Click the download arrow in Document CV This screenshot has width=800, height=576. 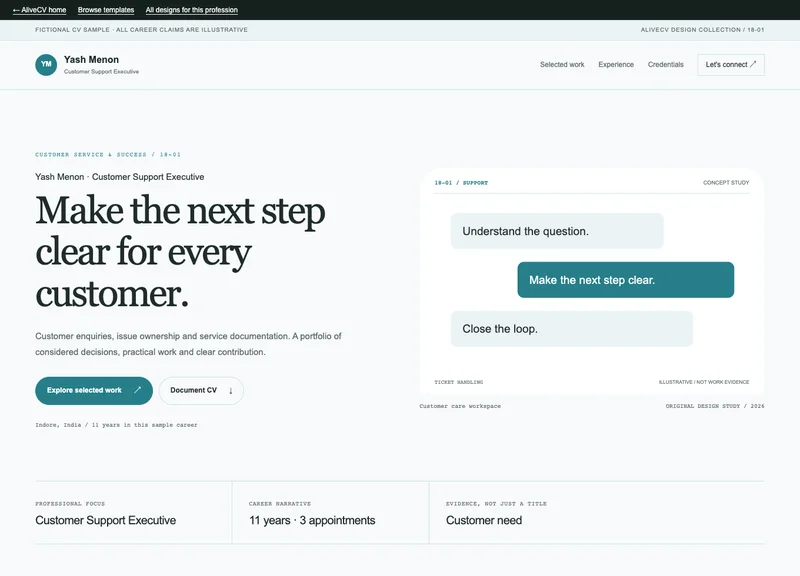(x=231, y=391)
